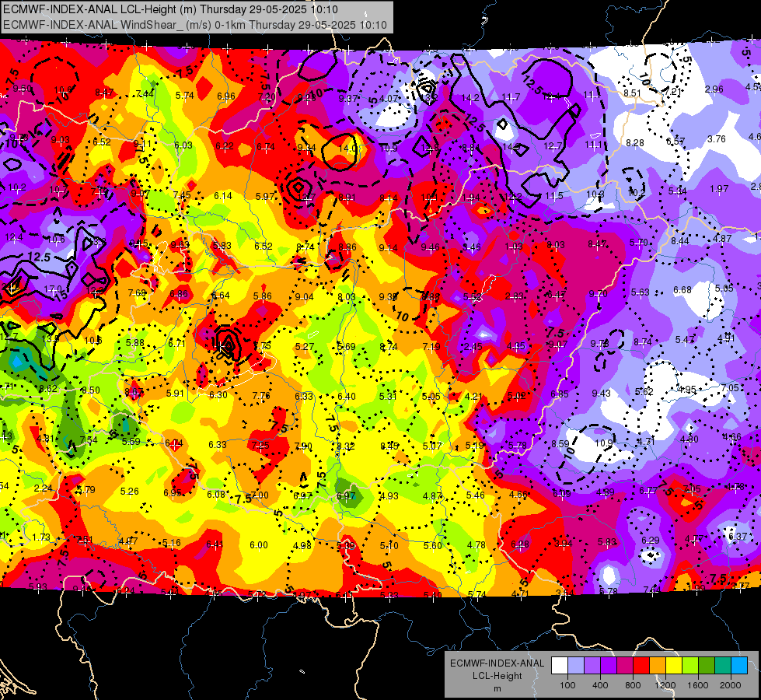Click the grid value "7.90"
The image size is (761, 700).
click(303, 446)
